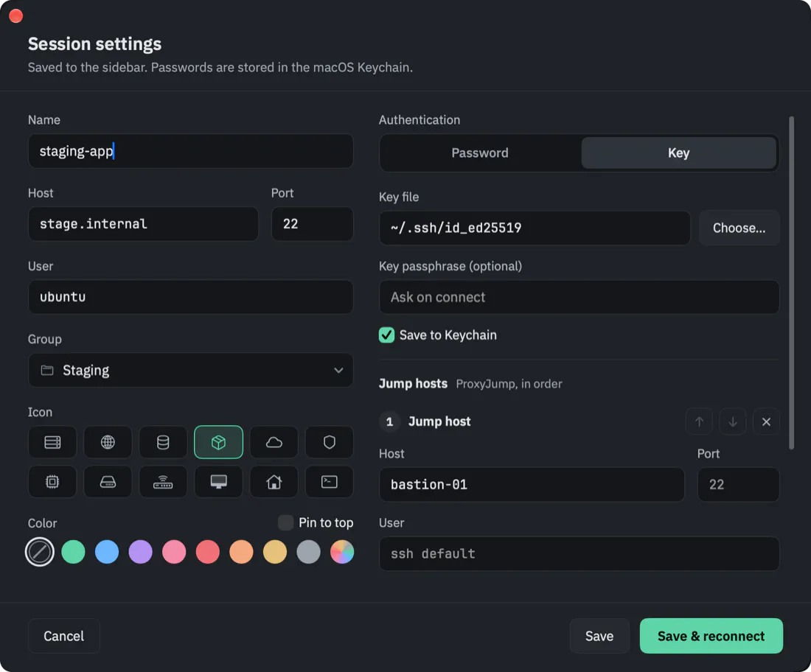811x672 pixels.
Task: Select the orange color swatch
Action: click(242, 552)
